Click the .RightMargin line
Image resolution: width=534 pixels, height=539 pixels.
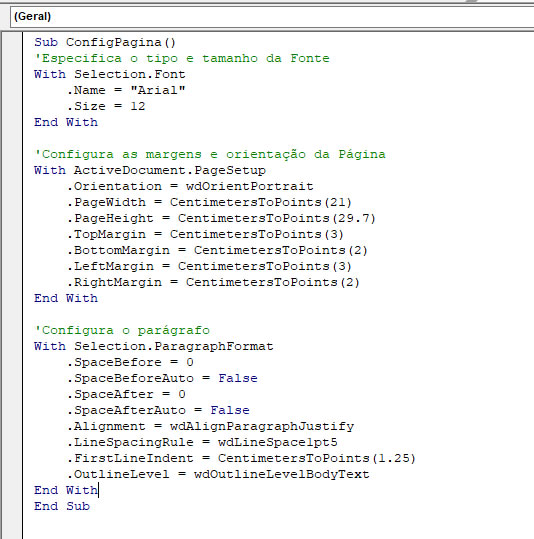pos(213,282)
